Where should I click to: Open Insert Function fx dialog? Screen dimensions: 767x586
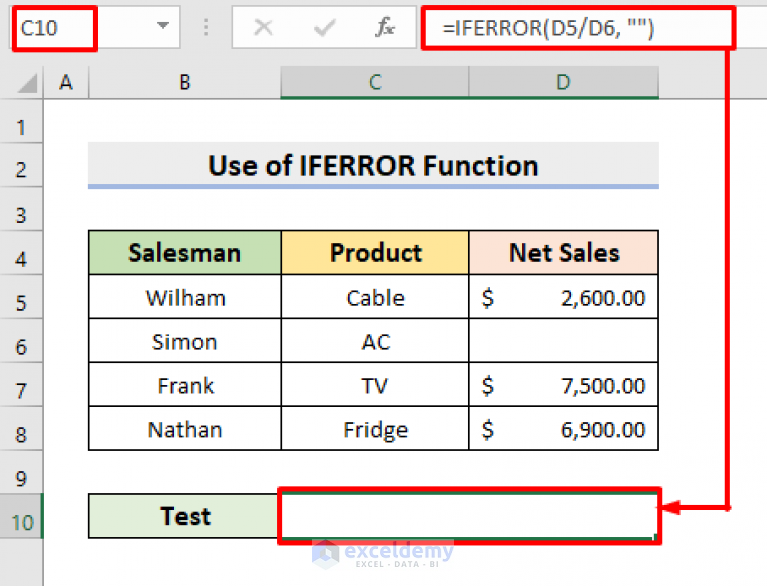tap(385, 27)
